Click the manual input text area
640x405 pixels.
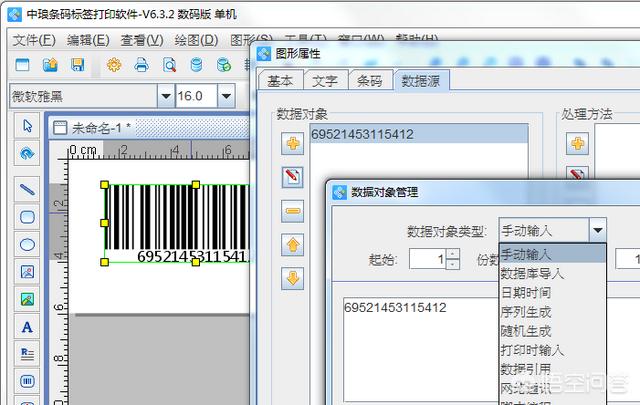[x=422, y=349]
